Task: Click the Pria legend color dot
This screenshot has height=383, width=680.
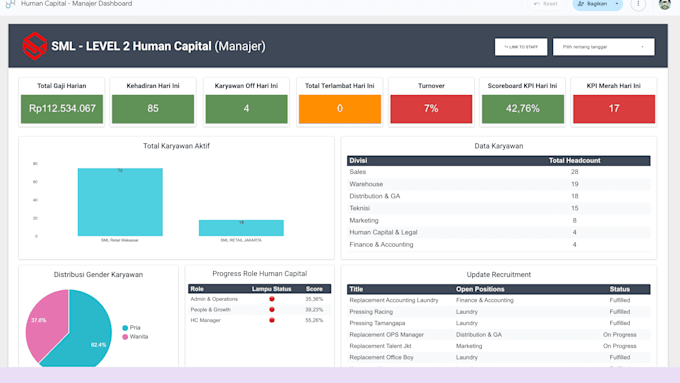Action: click(x=125, y=328)
